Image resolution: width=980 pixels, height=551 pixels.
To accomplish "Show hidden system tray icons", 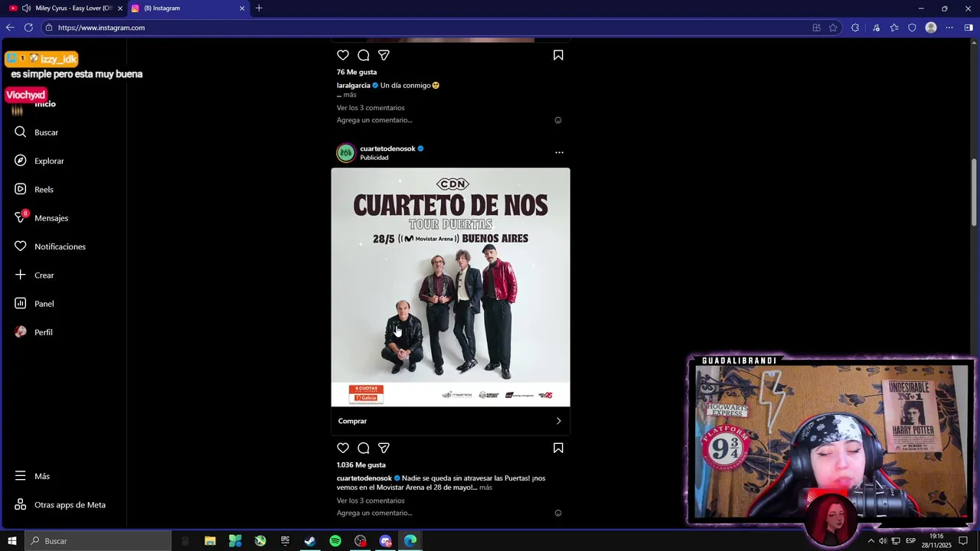I will click(x=871, y=541).
